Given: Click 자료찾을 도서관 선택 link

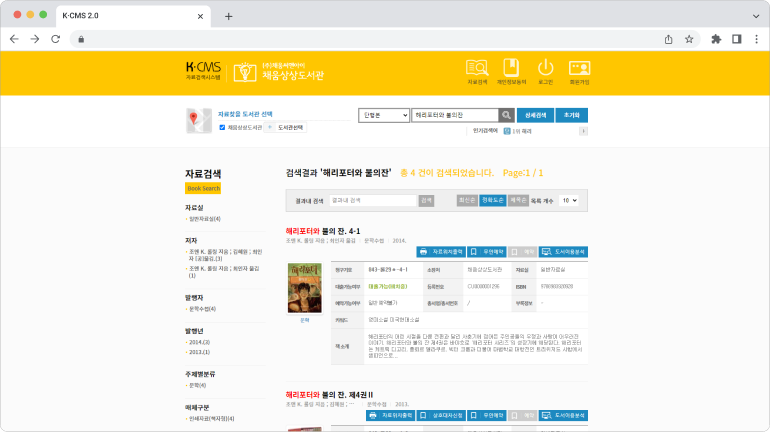Looking at the screenshot, I should pyautogui.click(x=245, y=114).
